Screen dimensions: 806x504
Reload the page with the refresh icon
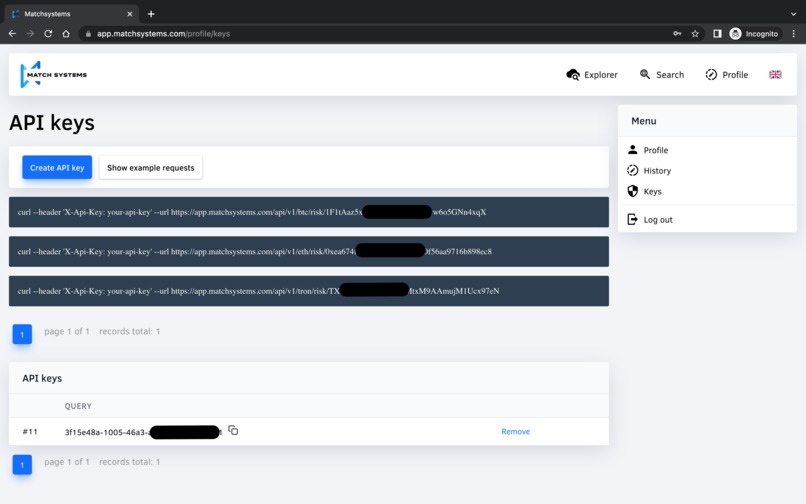[x=48, y=33]
